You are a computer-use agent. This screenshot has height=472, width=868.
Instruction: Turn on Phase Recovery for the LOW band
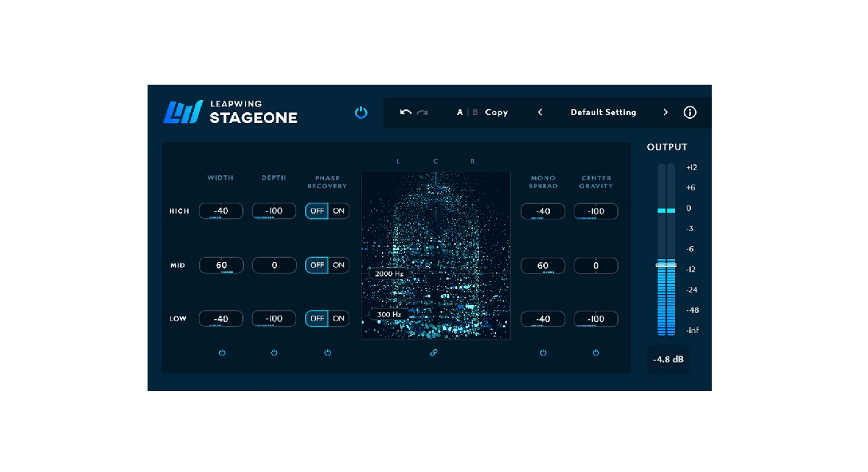pyautogui.click(x=338, y=319)
